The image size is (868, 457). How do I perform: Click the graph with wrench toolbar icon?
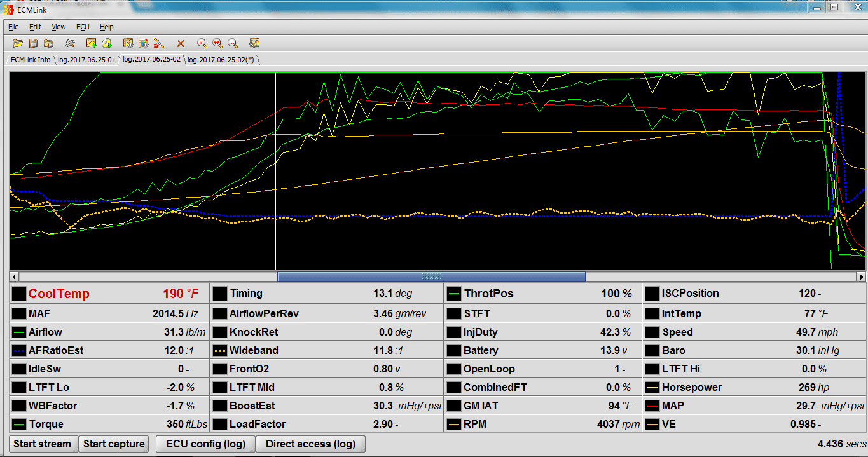(254, 43)
